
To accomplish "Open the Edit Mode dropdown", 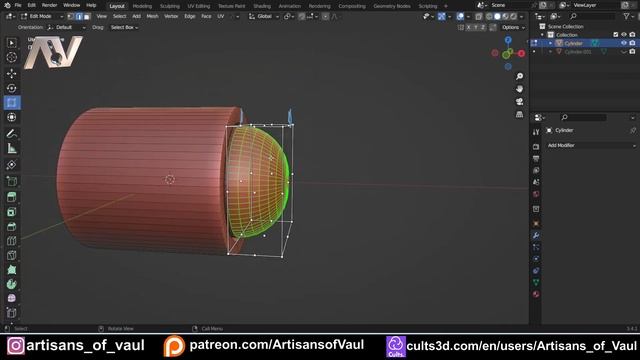I will pos(42,17).
